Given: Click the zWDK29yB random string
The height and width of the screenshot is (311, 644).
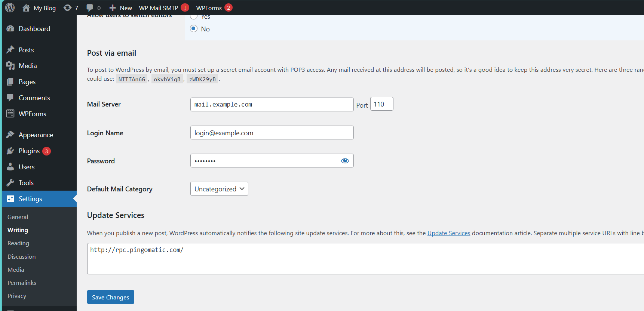Looking at the screenshot, I should click(x=202, y=79).
